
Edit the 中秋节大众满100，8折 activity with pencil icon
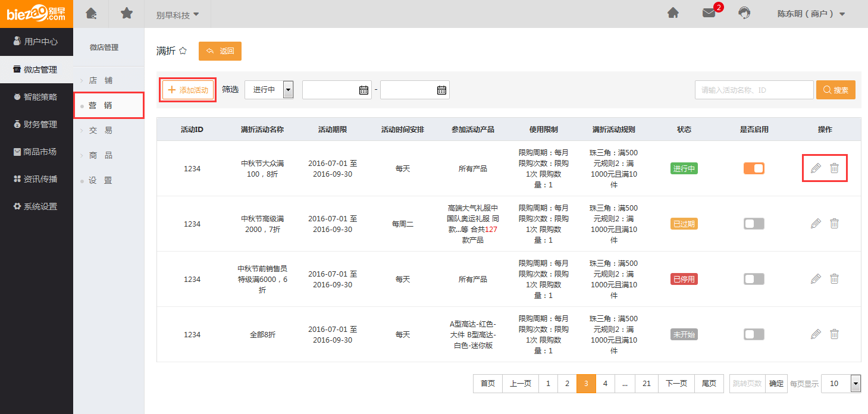816,168
